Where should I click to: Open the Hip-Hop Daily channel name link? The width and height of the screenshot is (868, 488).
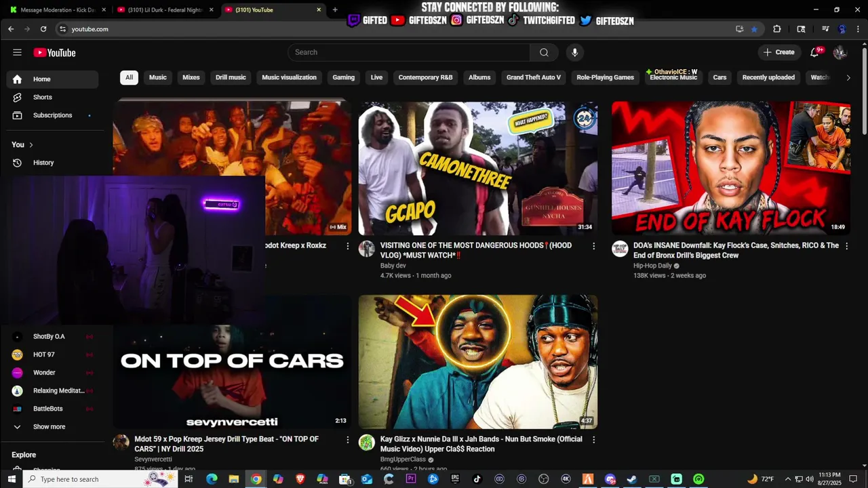652,266
